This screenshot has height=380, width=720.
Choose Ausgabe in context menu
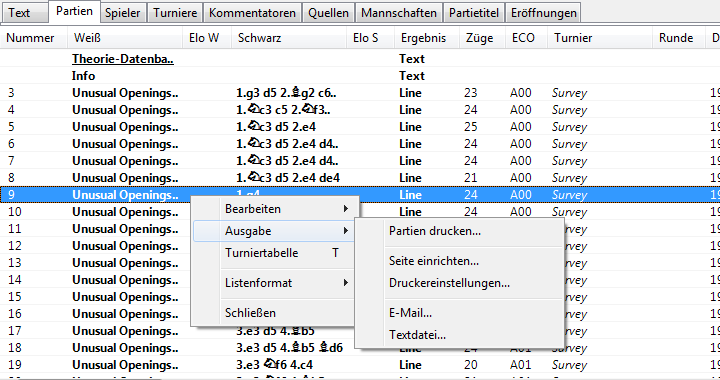coord(274,231)
